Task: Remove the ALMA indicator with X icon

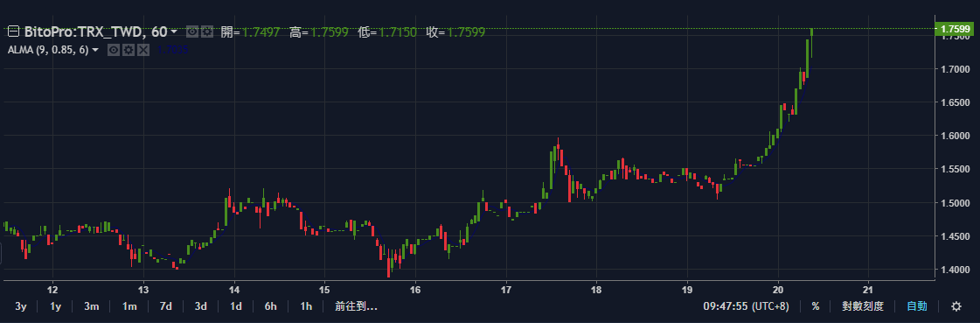Action: click(143, 49)
